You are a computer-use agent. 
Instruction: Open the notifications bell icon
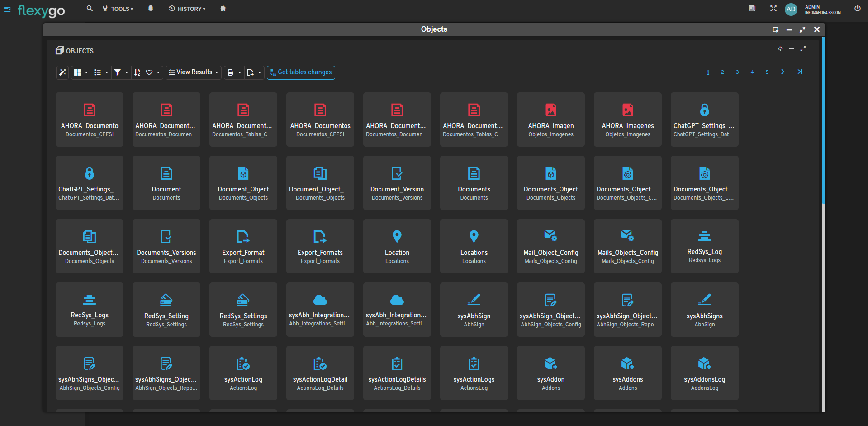(x=151, y=9)
